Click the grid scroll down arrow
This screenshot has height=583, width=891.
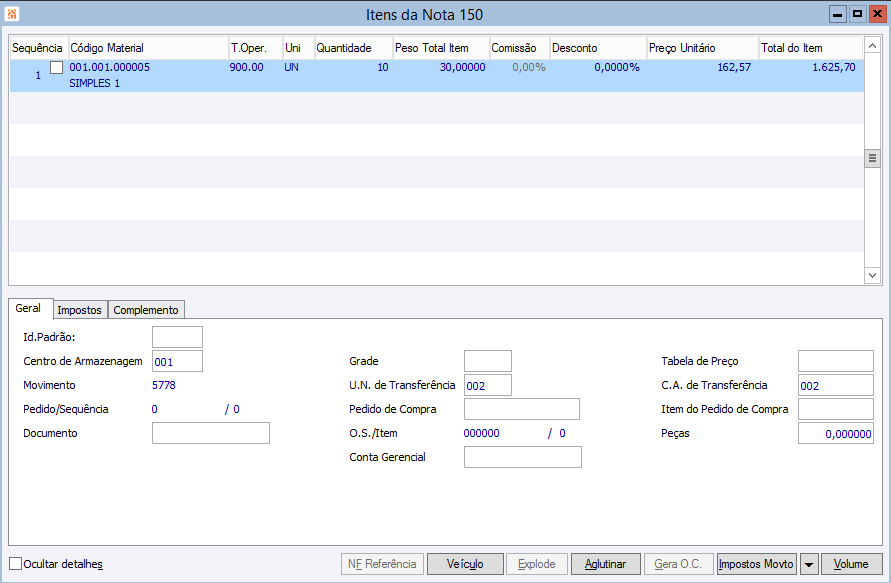[872, 275]
